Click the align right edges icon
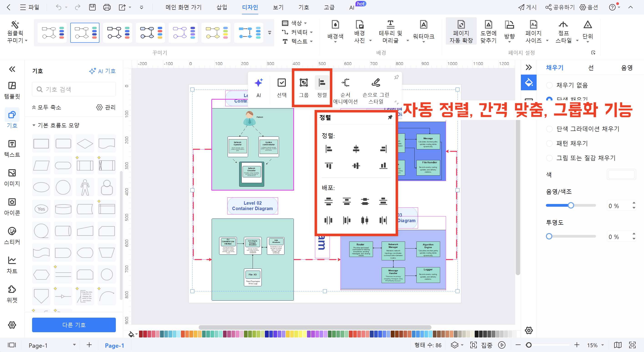This screenshot has width=644, height=352. click(x=383, y=149)
